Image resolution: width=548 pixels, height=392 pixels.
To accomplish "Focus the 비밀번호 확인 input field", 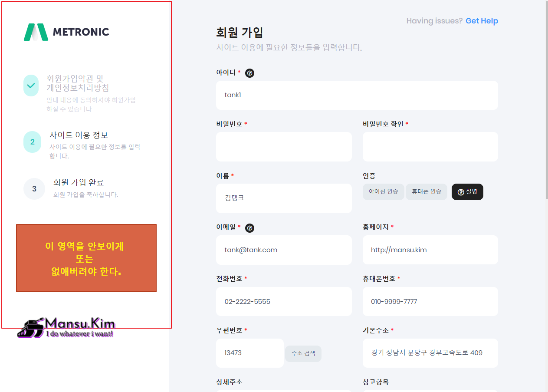I will (x=430, y=147).
